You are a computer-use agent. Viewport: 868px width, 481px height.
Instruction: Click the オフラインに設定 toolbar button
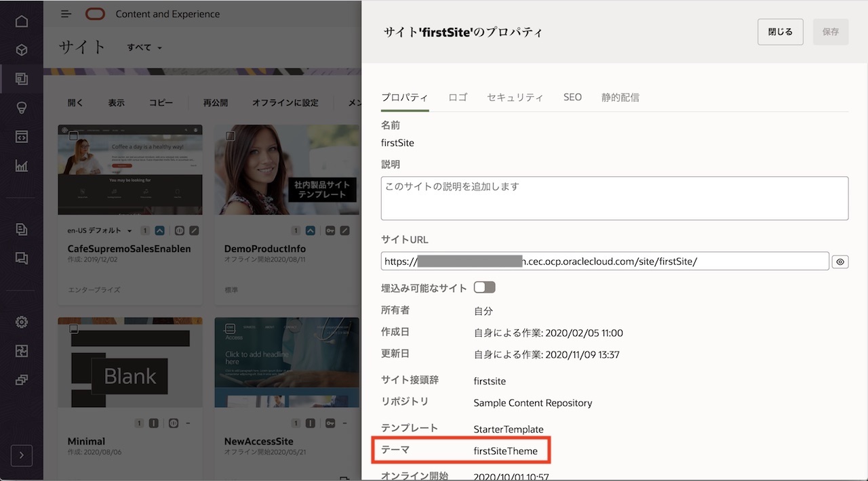tap(285, 103)
